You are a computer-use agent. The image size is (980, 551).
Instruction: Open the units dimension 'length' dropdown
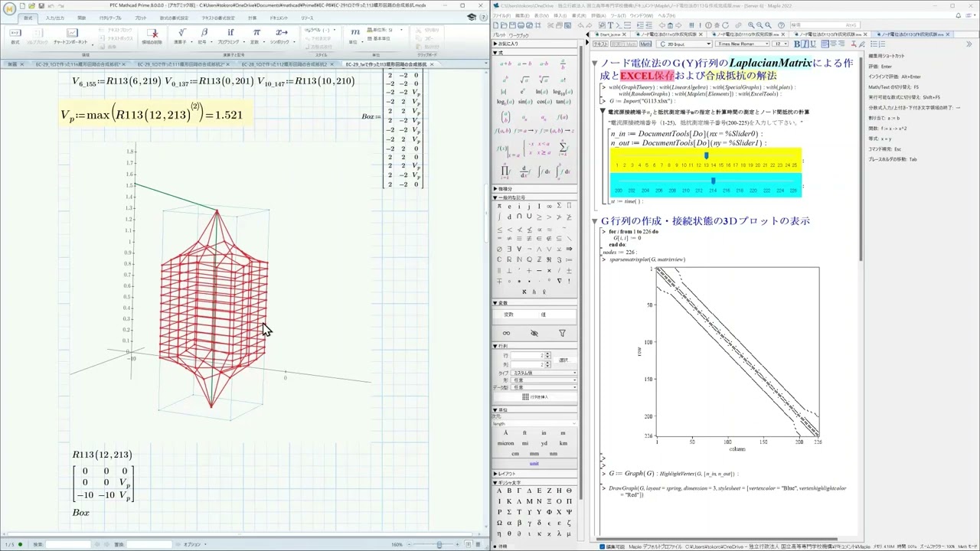pos(535,423)
